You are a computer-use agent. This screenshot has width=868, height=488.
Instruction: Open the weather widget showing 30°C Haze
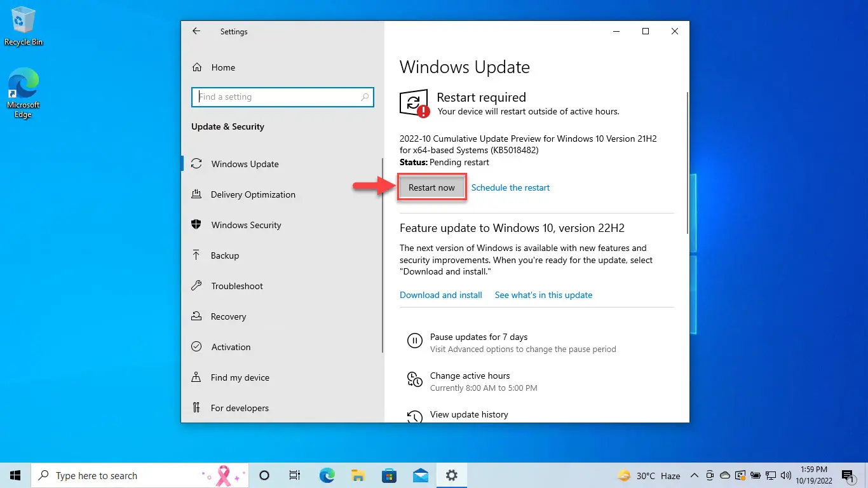(x=649, y=475)
